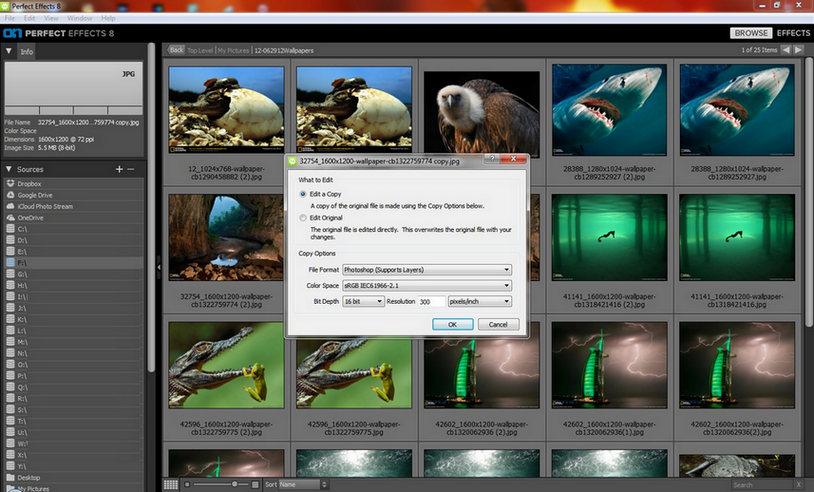Open the Dropbox source
This screenshot has width=814, height=492.
(29, 184)
